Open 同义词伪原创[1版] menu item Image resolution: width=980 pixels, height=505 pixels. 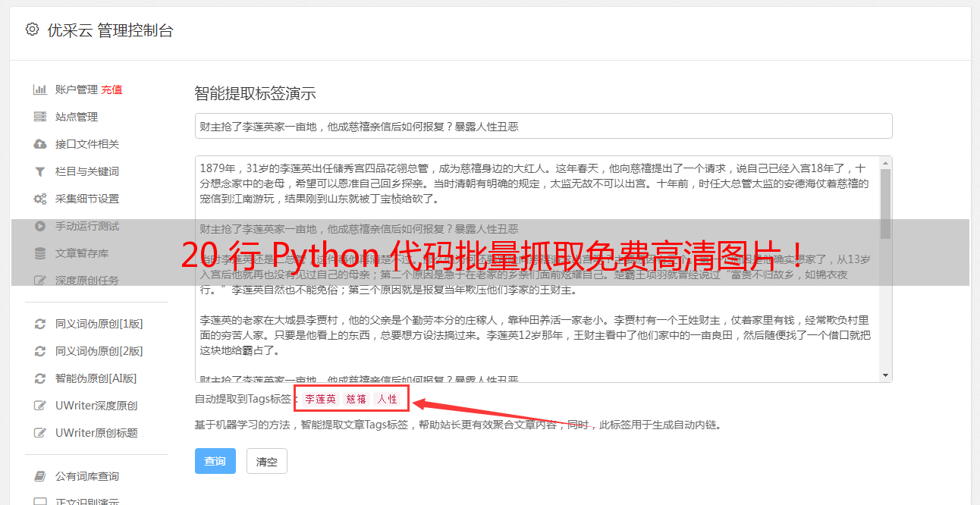pos(99,324)
